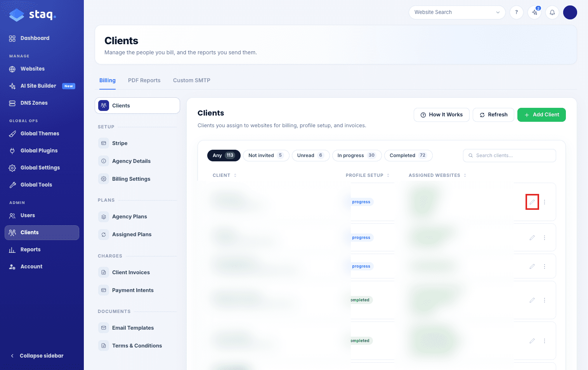Open the notifications bell
Viewport: 588px width, 370px height.
click(552, 12)
